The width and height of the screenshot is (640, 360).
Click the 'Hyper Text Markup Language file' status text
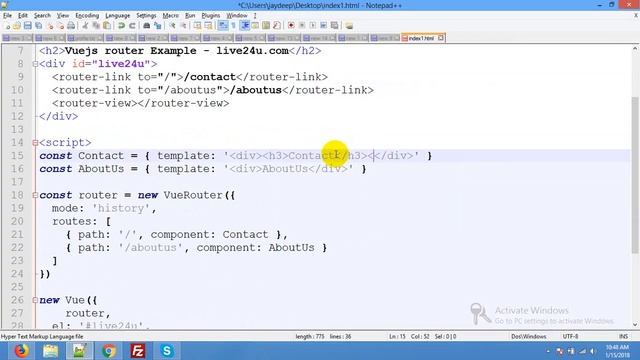coord(42,337)
